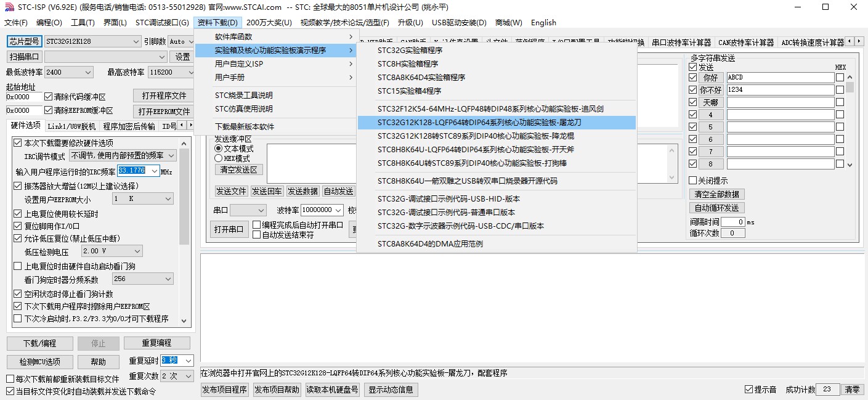Image resolution: width=868 pixels, height=400 pixels.
Task: Click the 打开程序文件 button
Action: coord(163,96)
